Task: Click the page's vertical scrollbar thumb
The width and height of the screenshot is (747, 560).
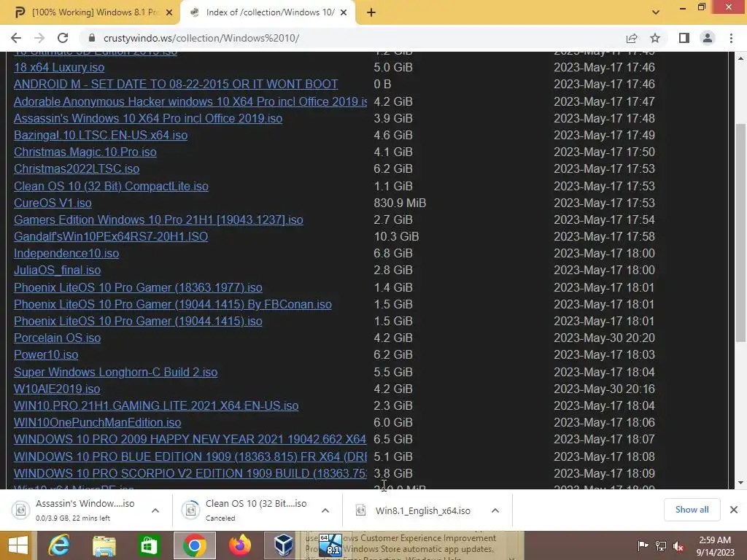Action: point(740,233)
